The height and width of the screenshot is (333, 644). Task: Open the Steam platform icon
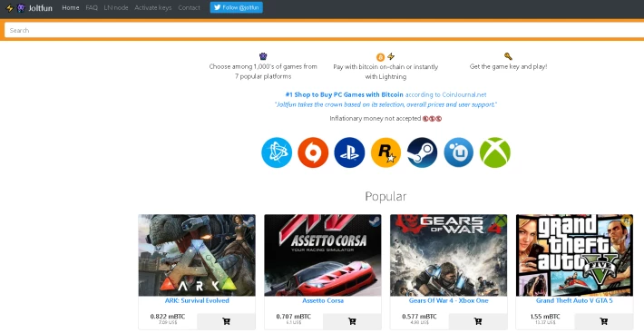(422, 152)
